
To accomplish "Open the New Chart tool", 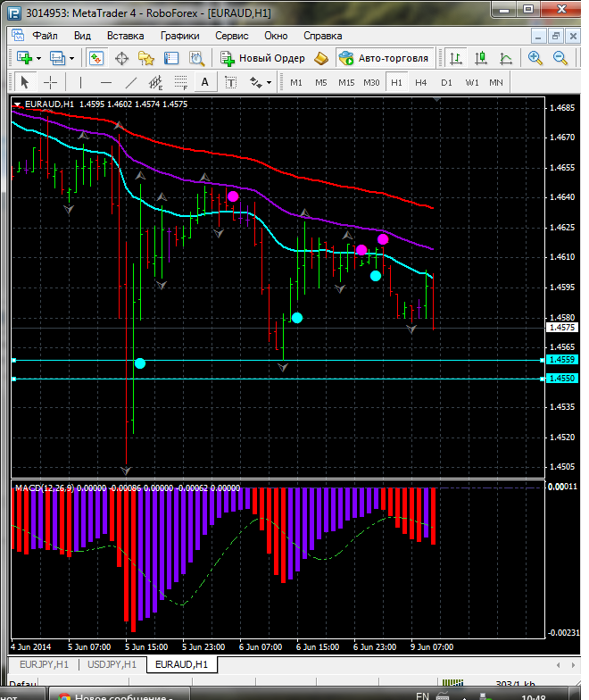I will pos(24,58).
